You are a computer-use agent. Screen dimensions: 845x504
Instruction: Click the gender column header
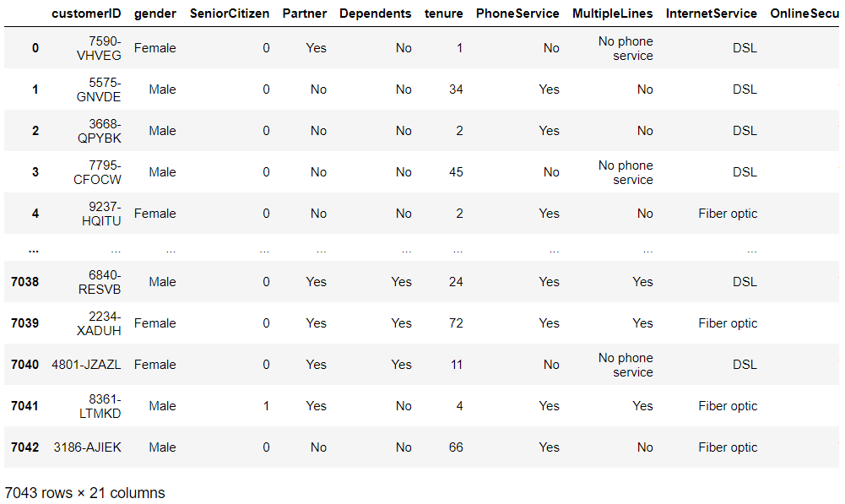155,14
